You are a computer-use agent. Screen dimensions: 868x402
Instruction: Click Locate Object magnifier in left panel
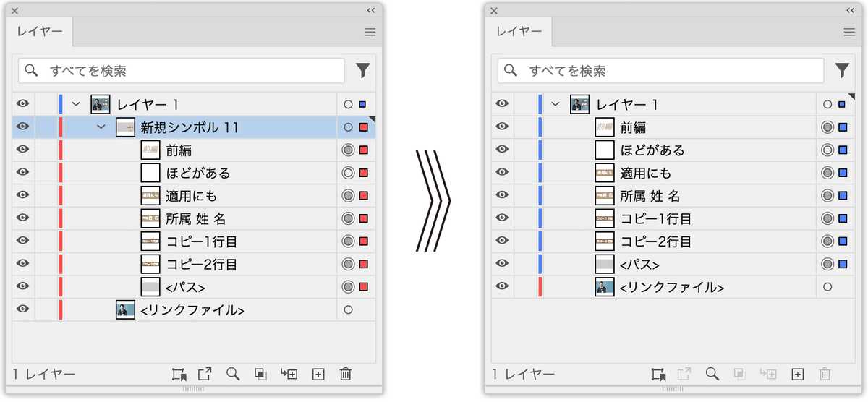pos(233,374)
